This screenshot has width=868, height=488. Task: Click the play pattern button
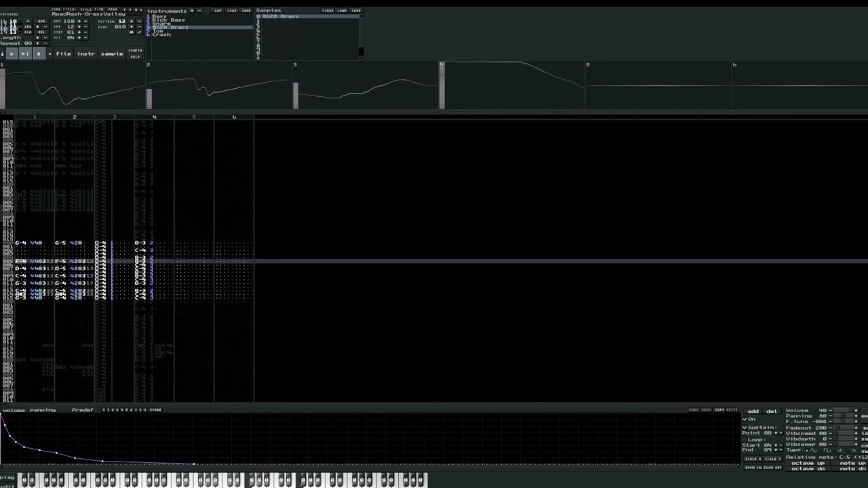(25, 53)
